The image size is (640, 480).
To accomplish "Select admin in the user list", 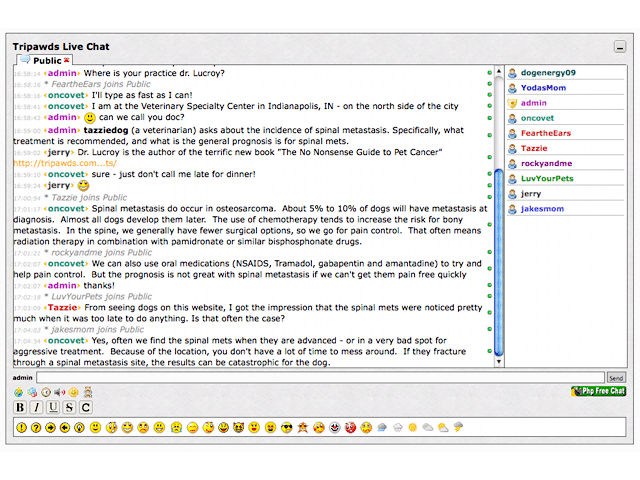I will point(533,103).
